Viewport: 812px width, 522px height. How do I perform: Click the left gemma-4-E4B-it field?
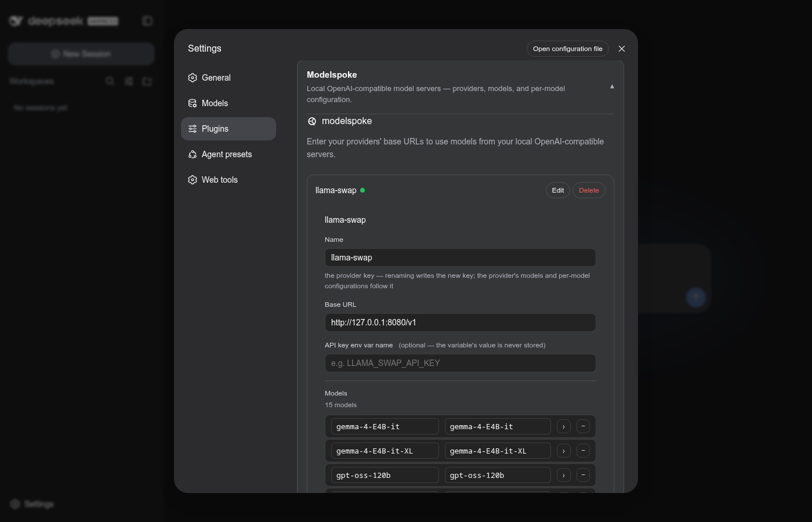click(385, 426)
